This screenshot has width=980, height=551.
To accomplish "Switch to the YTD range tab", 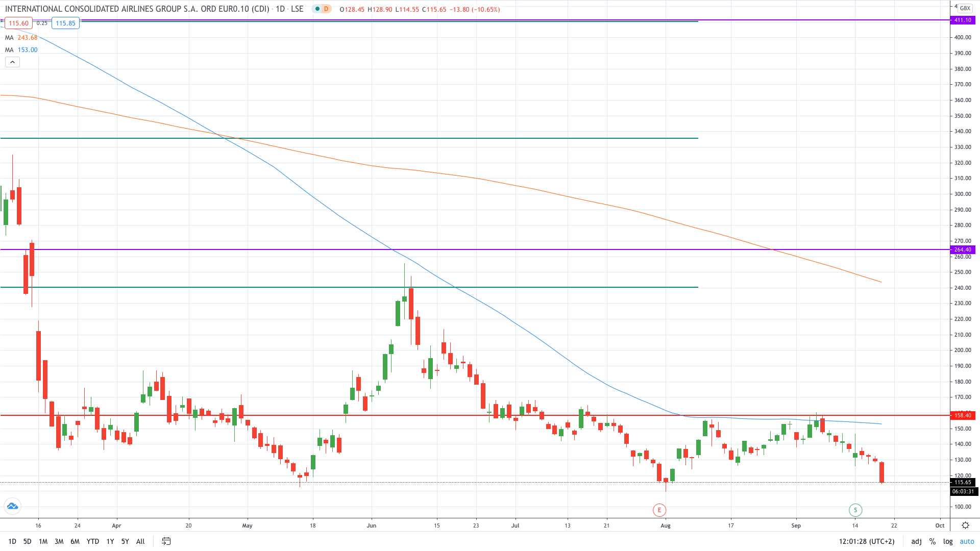I will (92, 541).
